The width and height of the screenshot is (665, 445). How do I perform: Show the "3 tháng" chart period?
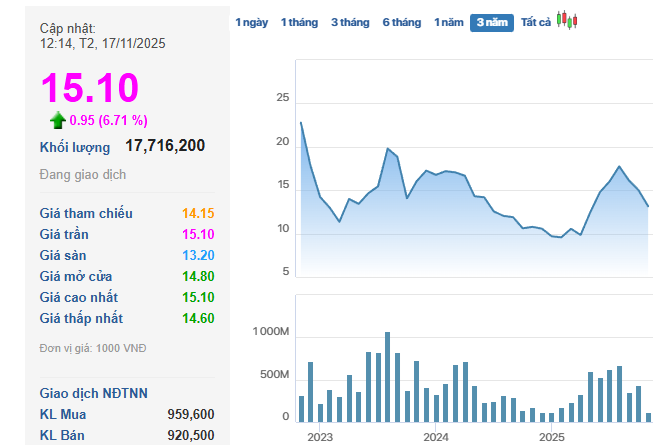(350, 22)
